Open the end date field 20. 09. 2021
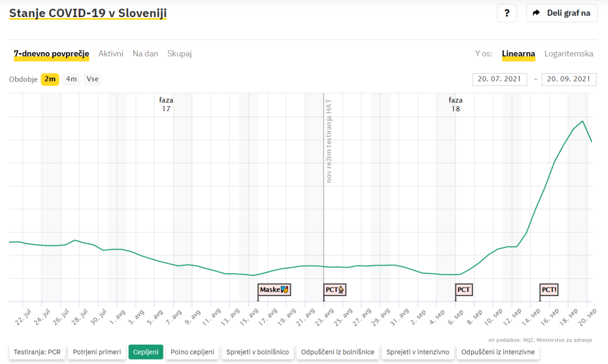 tap(569, 79)
